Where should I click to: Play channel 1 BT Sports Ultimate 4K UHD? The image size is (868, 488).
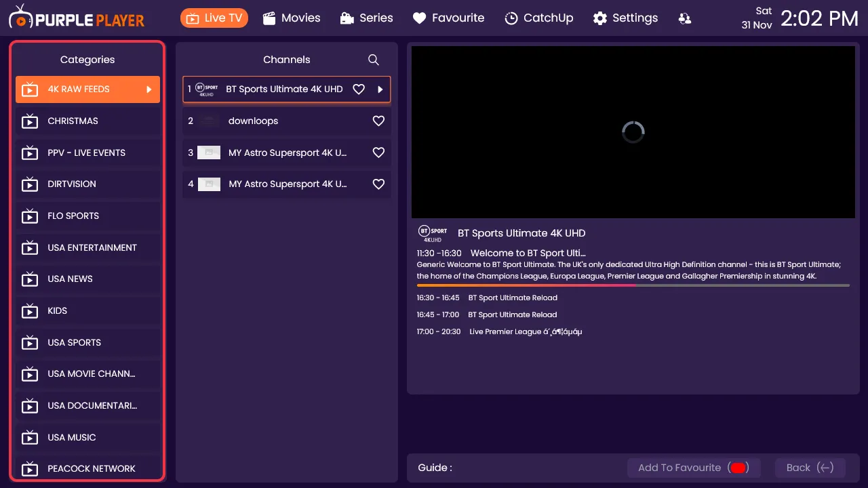click(x=287, y=89)
